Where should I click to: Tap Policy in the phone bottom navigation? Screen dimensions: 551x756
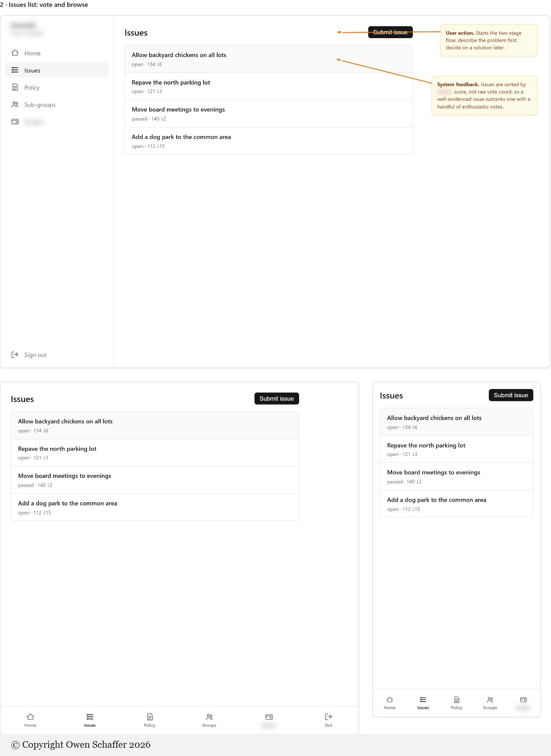457,703
